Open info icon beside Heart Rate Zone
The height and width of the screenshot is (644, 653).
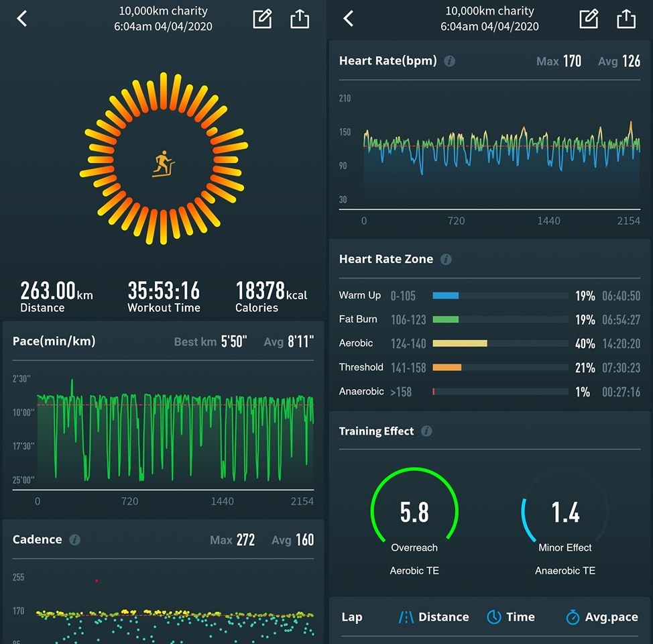tap(446, 259)
